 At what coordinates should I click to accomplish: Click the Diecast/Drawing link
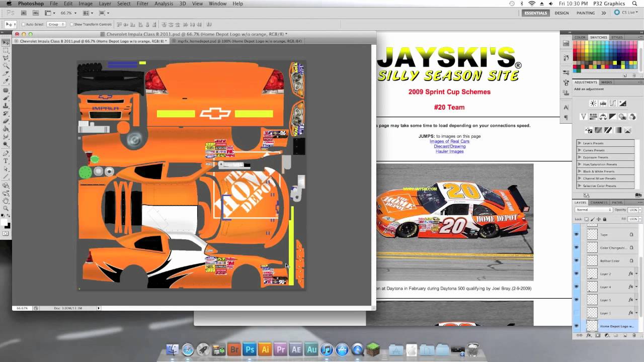click(x=449, y=146)
